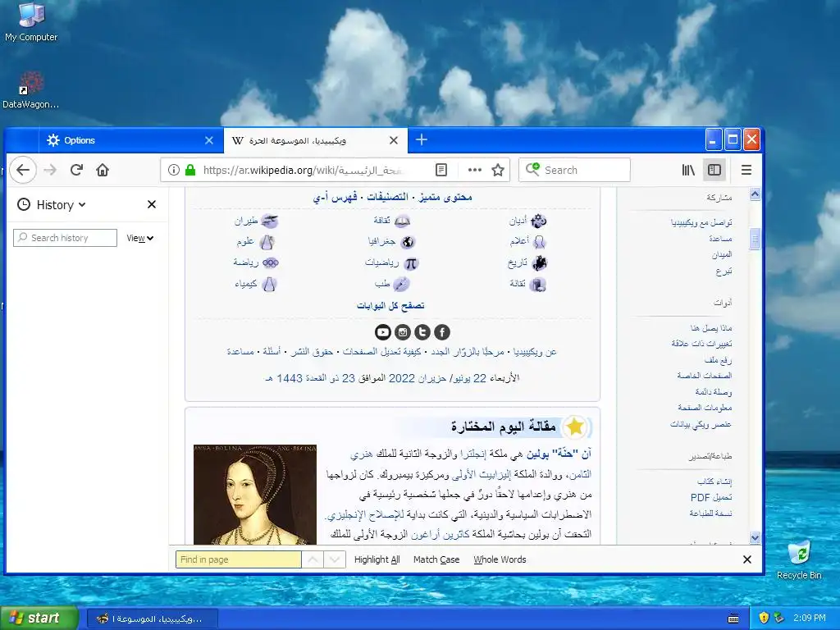Open the 'تصفح كل البوابات' link
This screenshot has width=840, height=630.
(390, 305)
